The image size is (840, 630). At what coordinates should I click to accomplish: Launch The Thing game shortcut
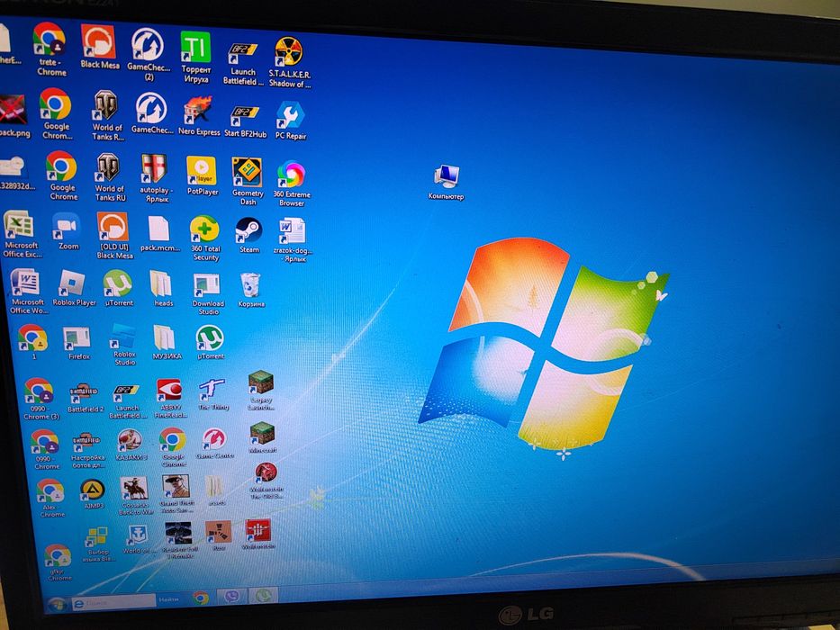click(212, 394)
